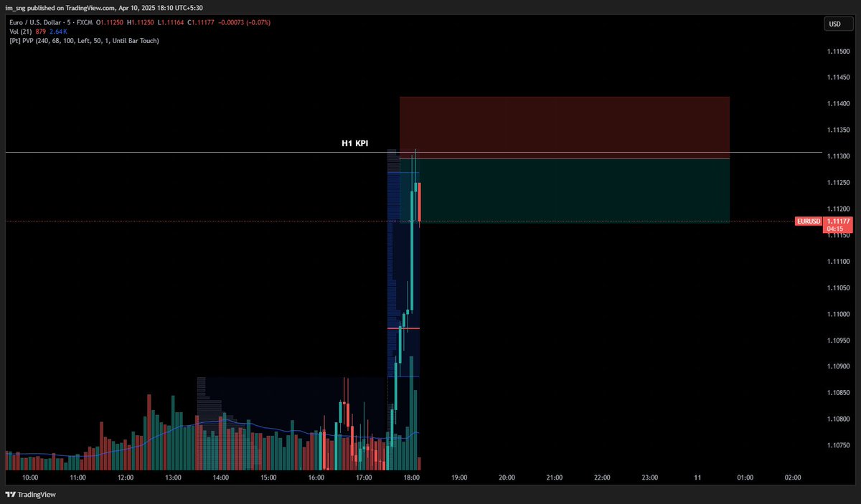The height and width of the screenshot is (504, 861).
Task: Click the 1.11050 price axis label
Action: pyautogui.click(x=839, y=287)
